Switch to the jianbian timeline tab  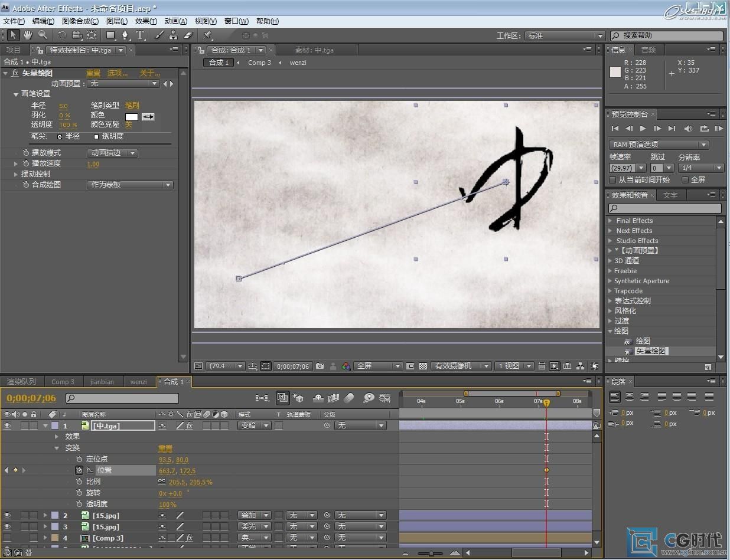[x=102, y=382]
